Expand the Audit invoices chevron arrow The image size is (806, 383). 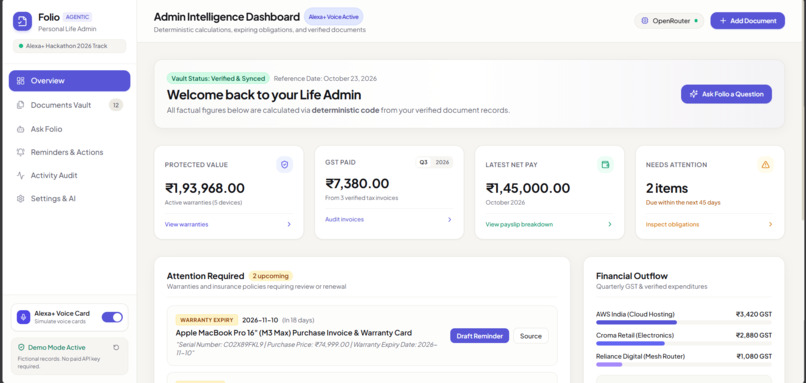click(449, 220)
